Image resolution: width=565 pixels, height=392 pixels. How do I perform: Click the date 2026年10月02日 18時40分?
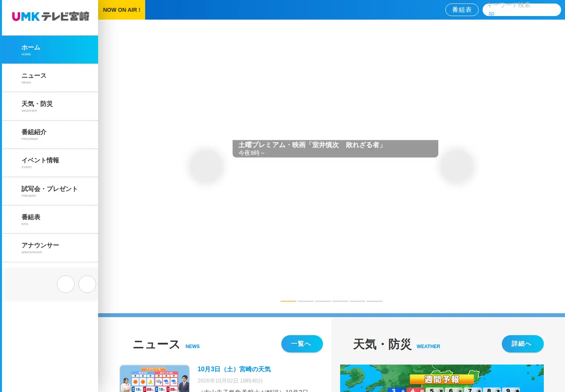click(230, 381)
